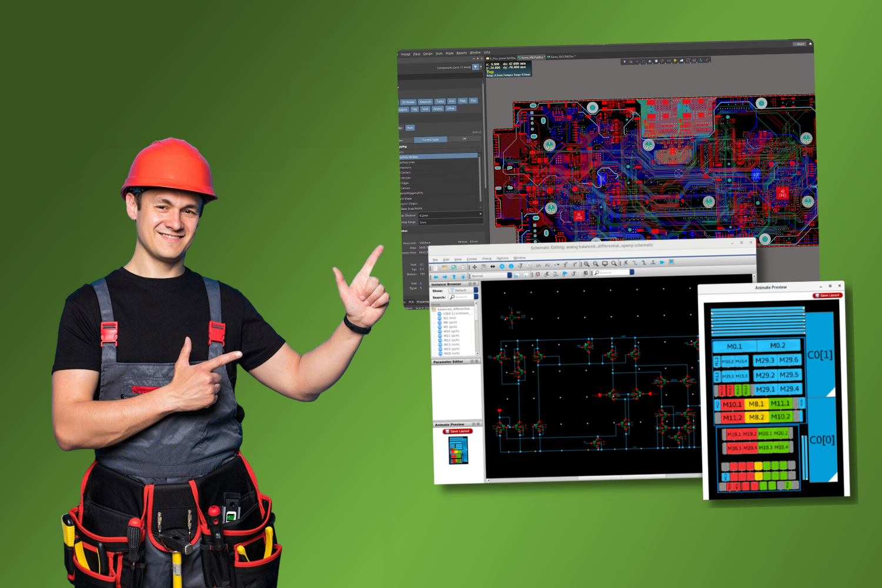Screen dimensions: 882x588
Task: Open the Place menu in PCB editor
Action: (x=417, y=54)
